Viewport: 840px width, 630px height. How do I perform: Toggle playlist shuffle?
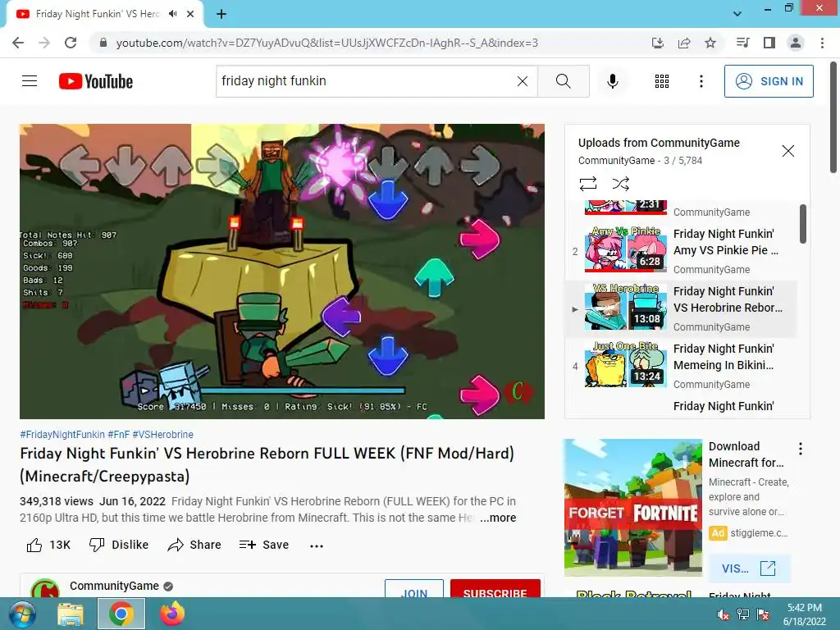coord(620,184)
